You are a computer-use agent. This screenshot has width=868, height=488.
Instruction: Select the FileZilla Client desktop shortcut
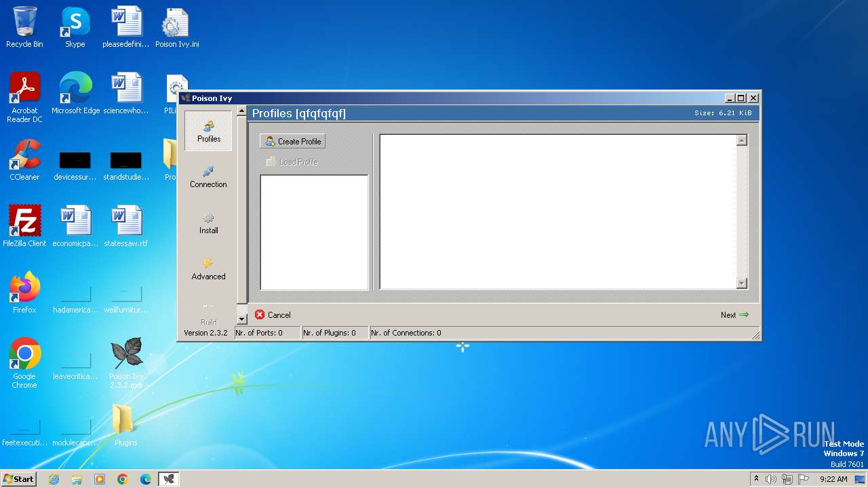coord(24,227)
